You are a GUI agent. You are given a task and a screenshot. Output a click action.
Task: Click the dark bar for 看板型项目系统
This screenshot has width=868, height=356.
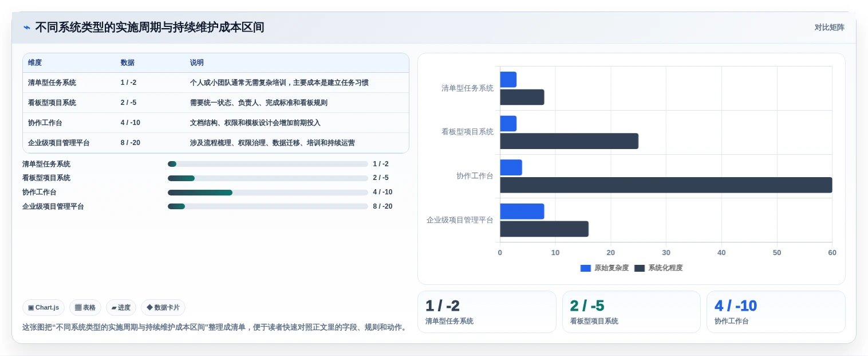click(x=569, y=141)
